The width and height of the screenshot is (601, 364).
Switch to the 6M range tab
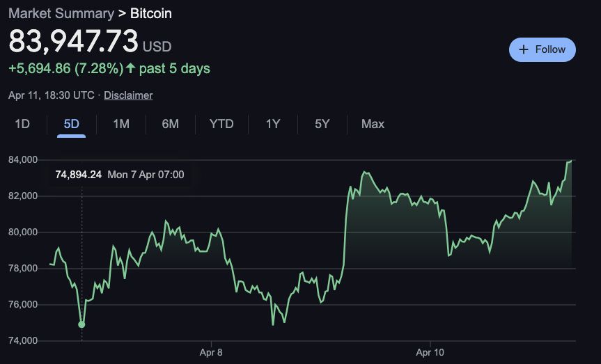(170, 124)
